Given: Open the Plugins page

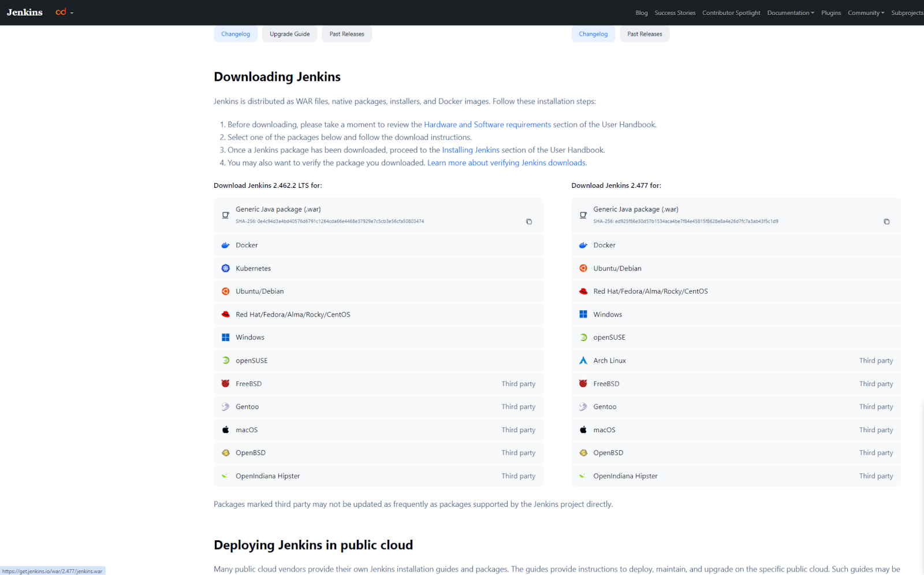Looking at the screenshot, I should click(831, 13).
